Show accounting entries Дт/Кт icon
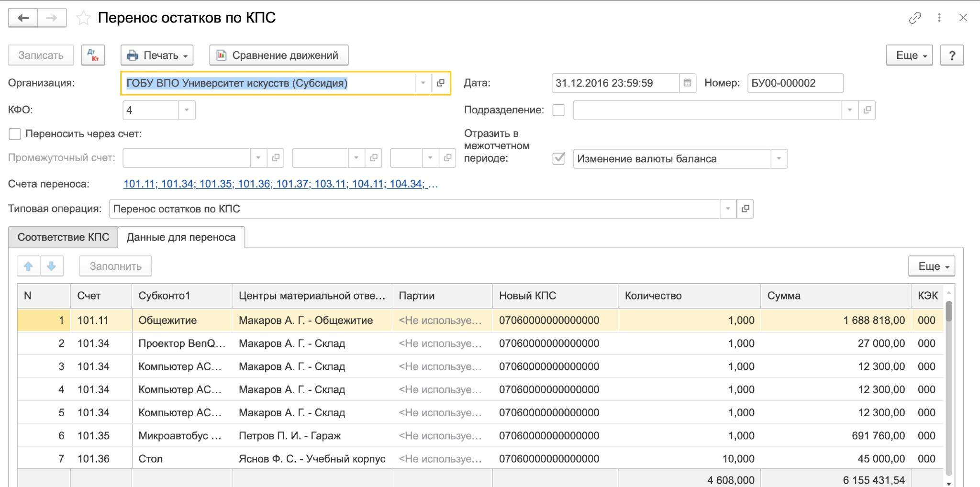The image size is (980, 487). coord(93,55)
